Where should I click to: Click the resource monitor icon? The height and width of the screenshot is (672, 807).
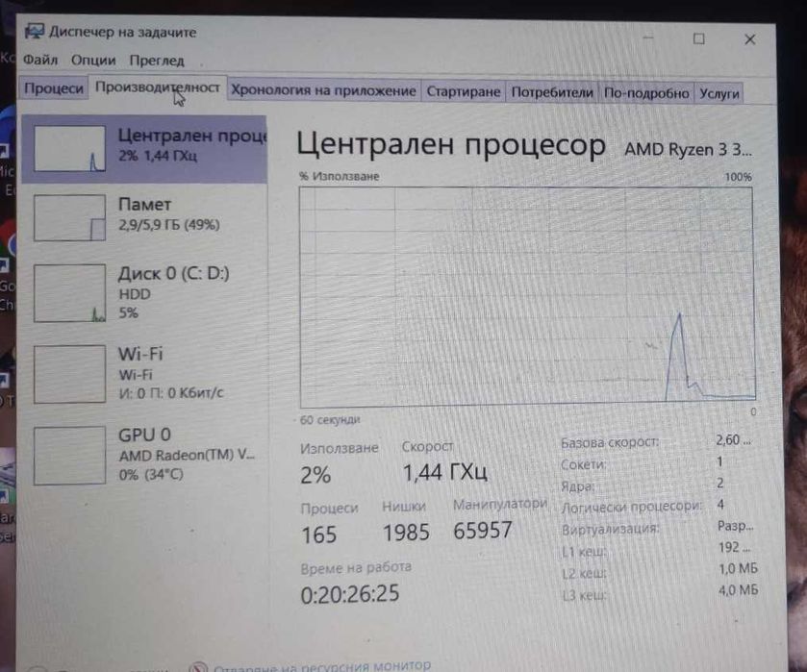click(x=198, y=667)
